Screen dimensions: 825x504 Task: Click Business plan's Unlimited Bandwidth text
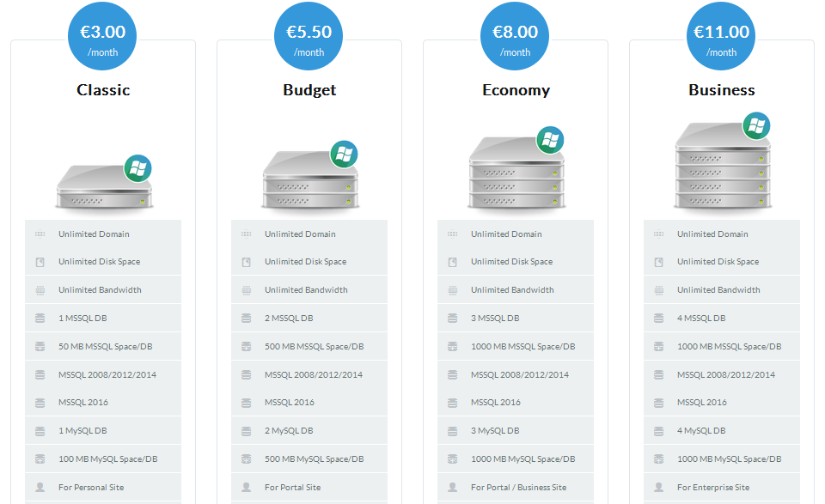coord(718,290)
